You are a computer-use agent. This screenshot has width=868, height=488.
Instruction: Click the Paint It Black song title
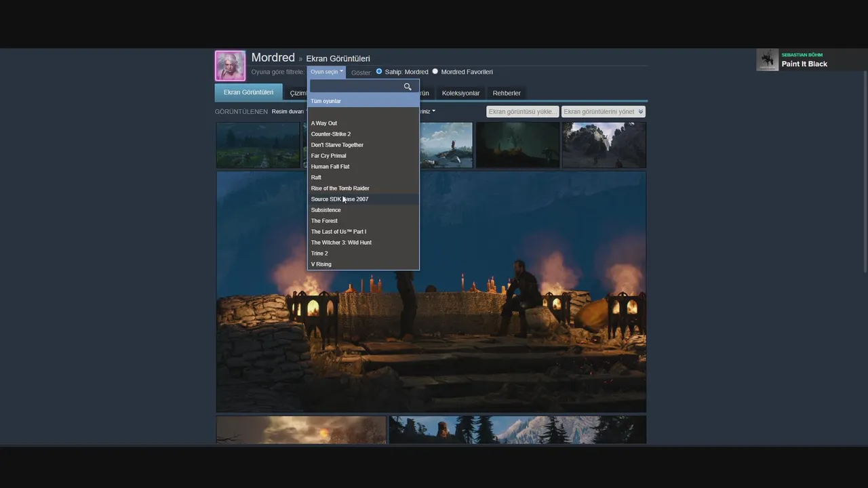click(x=804, y=64)
